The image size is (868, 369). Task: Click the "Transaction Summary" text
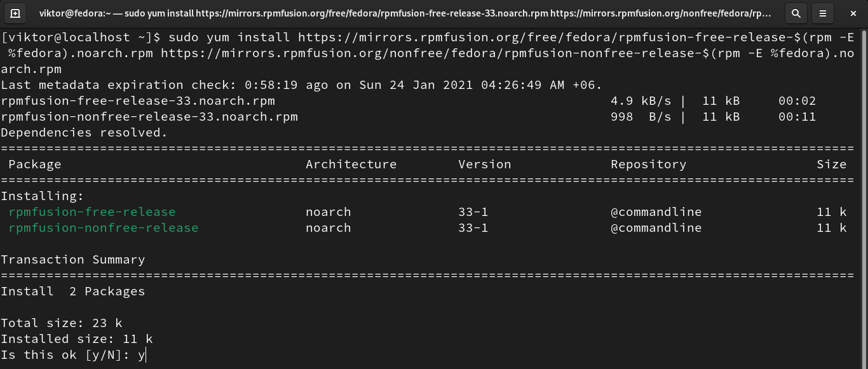tap(72, 260)
